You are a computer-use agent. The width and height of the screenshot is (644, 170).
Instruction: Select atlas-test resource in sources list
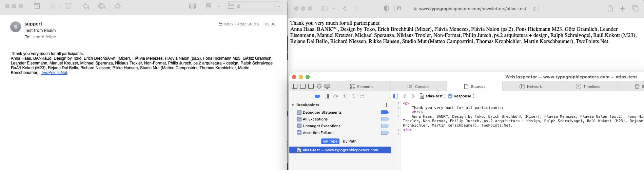340,150
